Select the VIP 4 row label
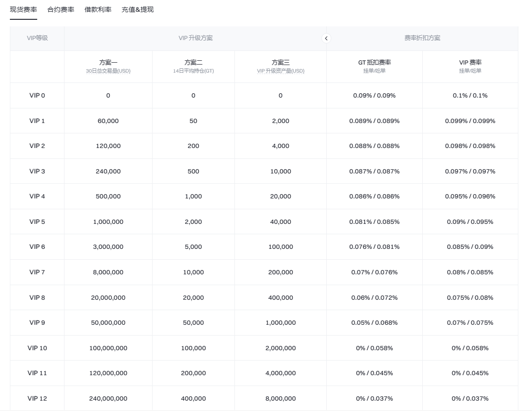Viewport: 532px width, 411px height. (37, 197)
